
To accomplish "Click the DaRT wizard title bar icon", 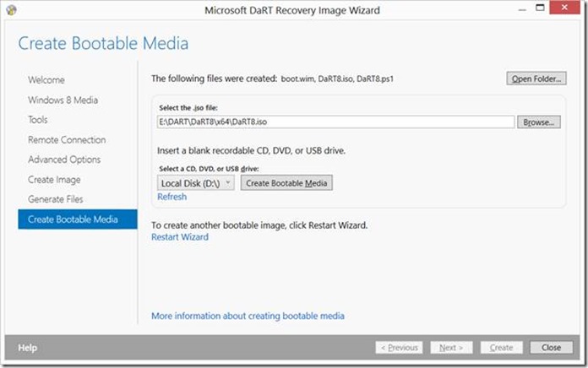I will (x=11, y=10).
